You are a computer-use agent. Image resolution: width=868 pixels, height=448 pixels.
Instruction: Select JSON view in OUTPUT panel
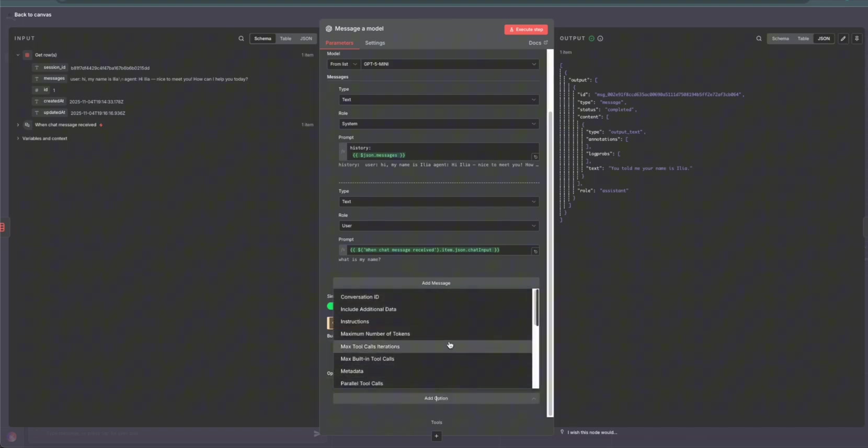pos(824,39)
